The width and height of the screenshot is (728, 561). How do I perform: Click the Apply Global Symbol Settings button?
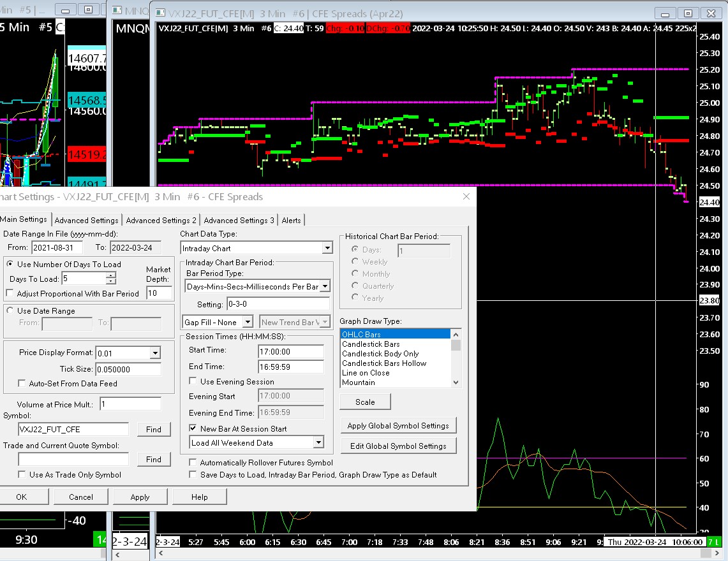tap(397, 425)
